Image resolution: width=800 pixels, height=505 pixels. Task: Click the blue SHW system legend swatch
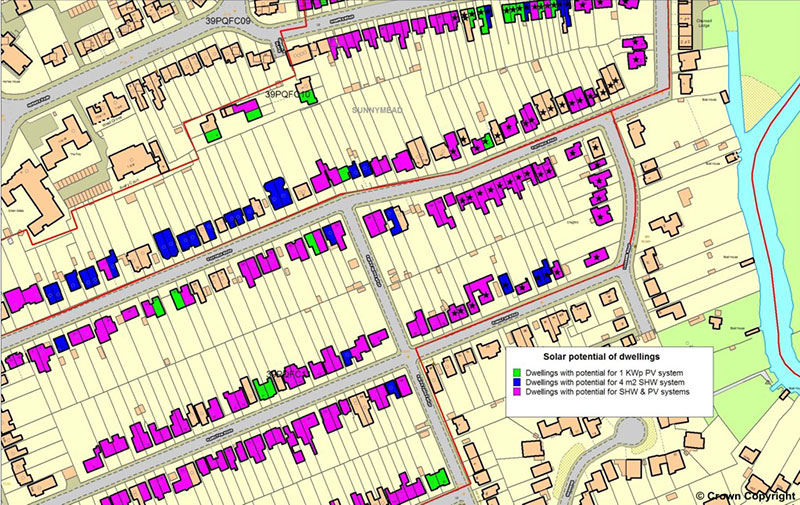point(516,382)
